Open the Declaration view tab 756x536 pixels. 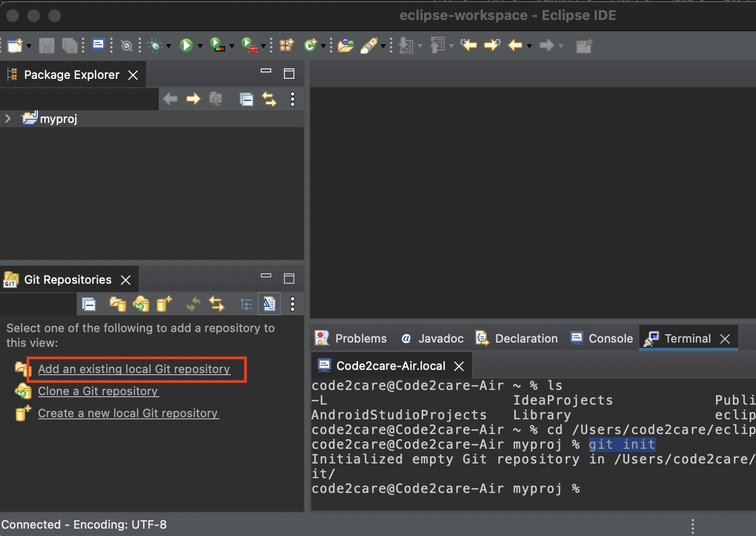coord(526,338)
